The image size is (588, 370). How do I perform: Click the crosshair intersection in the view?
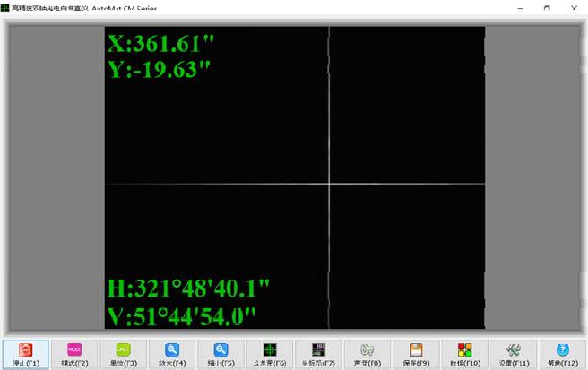(329, 185)
